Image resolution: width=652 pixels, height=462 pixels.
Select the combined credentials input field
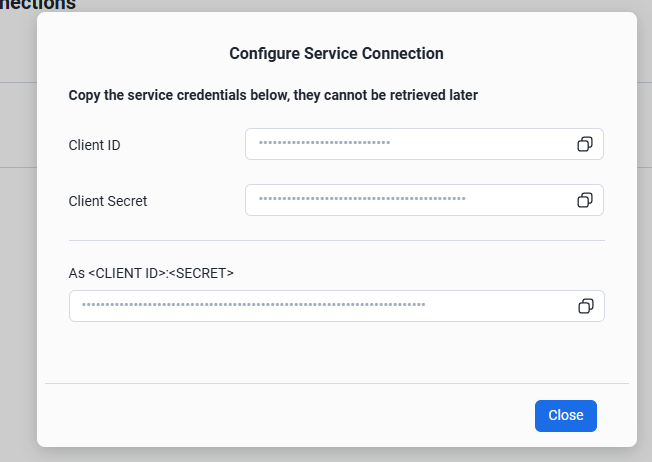(x=320, y=306)
